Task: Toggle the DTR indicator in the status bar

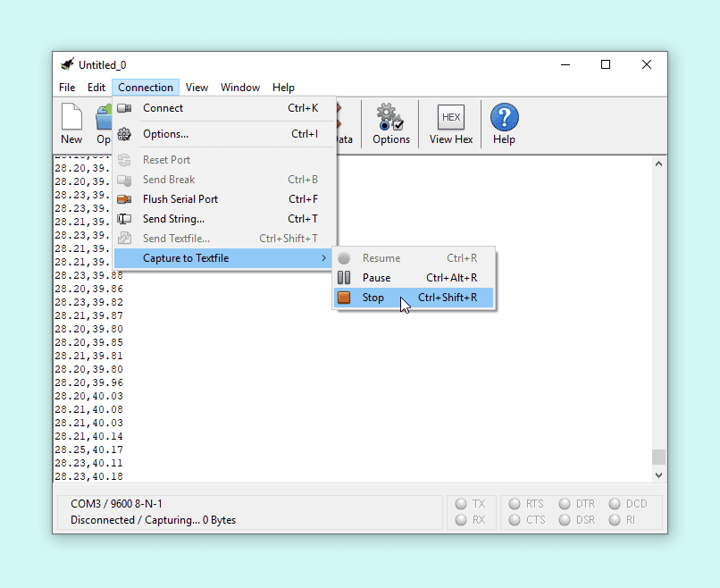Action: tap(565, 504)
